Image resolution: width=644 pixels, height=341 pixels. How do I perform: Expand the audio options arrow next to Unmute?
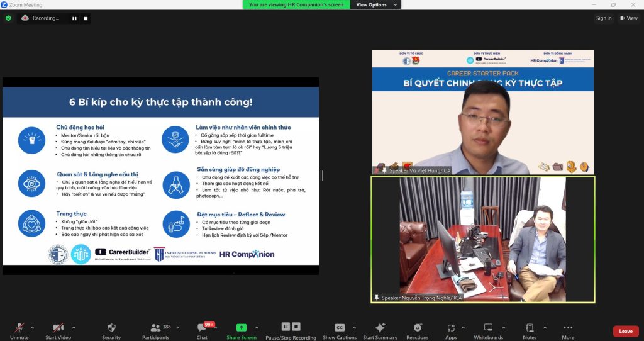(x=33, y=327)
